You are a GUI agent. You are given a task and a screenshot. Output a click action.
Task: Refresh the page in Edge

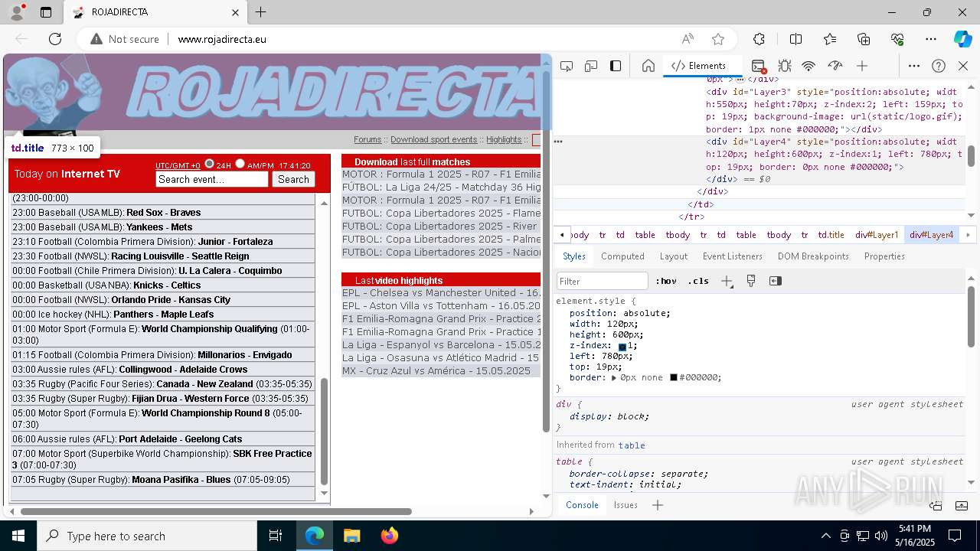click(55, 39)
